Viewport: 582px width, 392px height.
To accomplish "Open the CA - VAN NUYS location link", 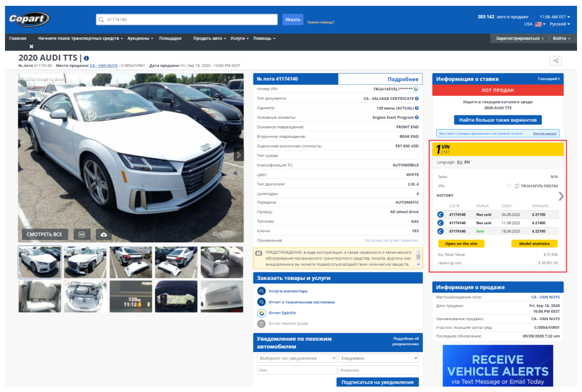I will [104, 66].
